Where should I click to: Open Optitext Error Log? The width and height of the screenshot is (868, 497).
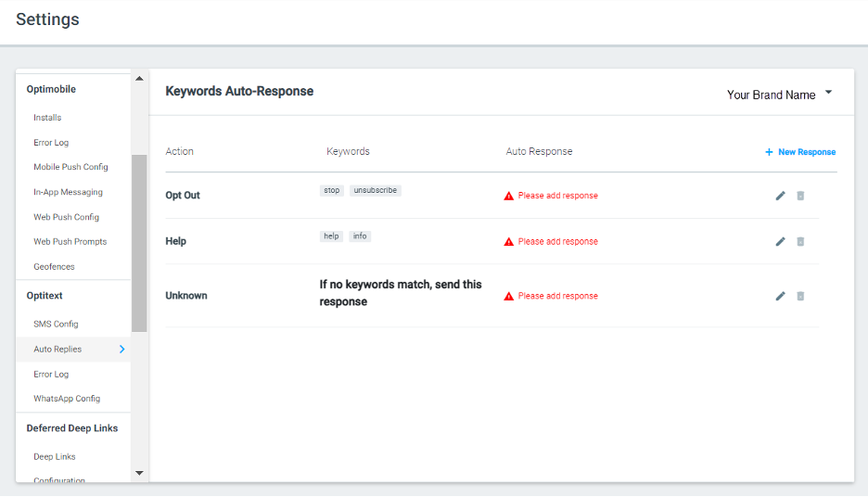click(51, 374)
